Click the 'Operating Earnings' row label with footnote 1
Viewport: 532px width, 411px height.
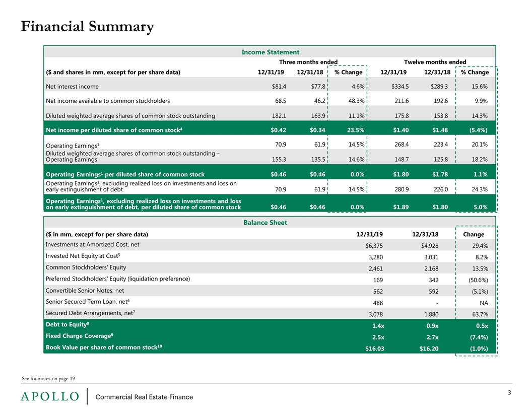73,146
